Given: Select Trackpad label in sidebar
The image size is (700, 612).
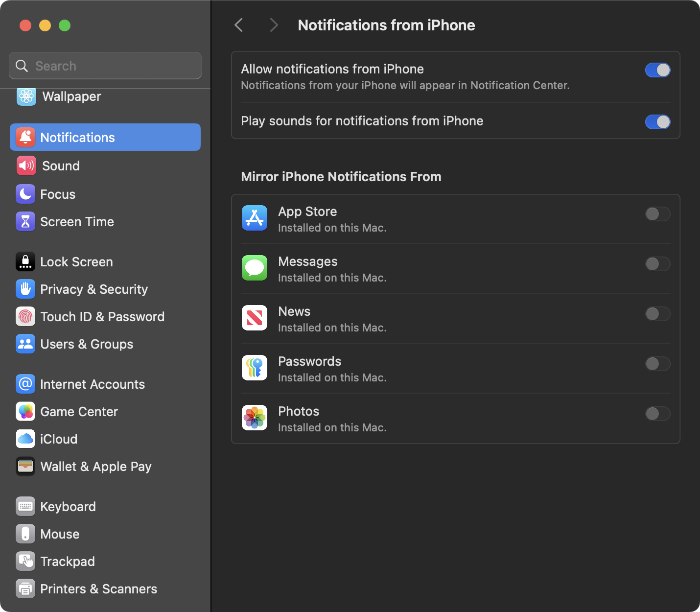Looking at the screenshot, I should tap(68, 562).
